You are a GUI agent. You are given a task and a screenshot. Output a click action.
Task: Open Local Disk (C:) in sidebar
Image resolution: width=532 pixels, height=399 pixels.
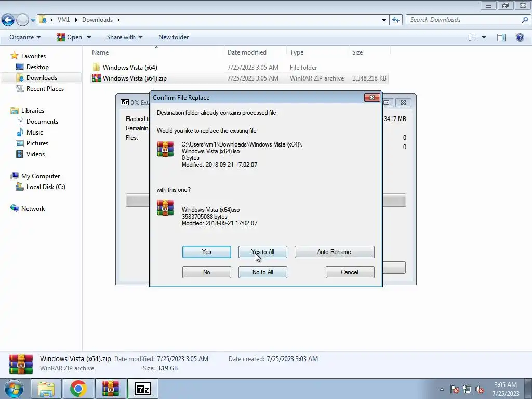click(46, 187)
